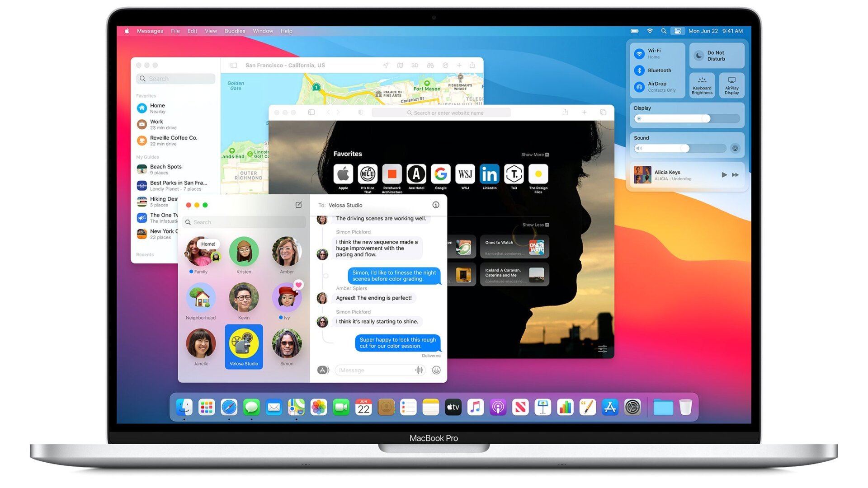Expand the Guides section in Maps sidebar
This screenshot has width=868, height=488.
coord(147,157)
